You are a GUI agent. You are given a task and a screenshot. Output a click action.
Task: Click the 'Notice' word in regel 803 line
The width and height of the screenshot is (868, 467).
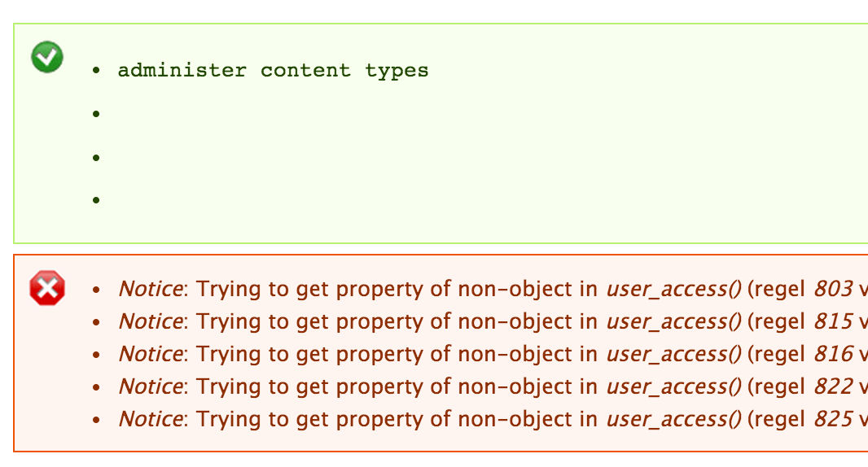(x=150, y=289)
